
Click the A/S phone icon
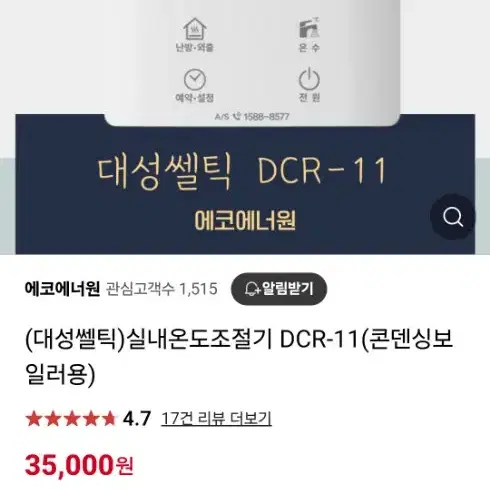tap(237, 116)
